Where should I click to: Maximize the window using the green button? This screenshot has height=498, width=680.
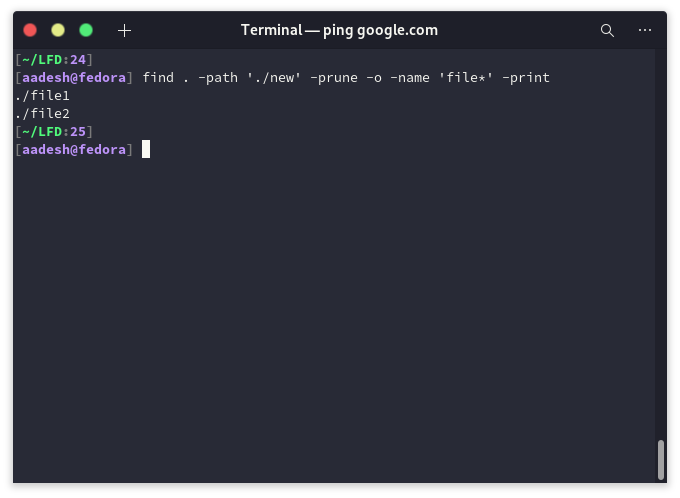pyautogui.click(x=86, y=30)
